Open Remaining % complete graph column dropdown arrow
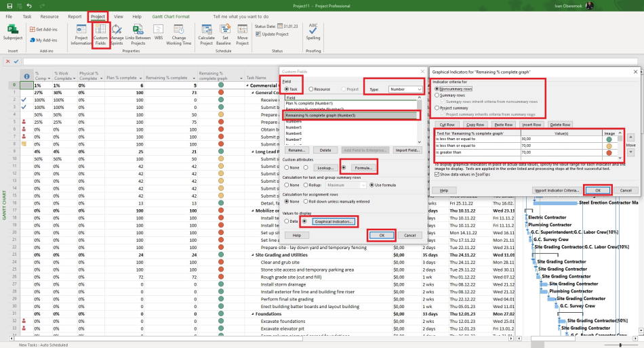This screenshot has width=644, height=348. coord(241,79)
